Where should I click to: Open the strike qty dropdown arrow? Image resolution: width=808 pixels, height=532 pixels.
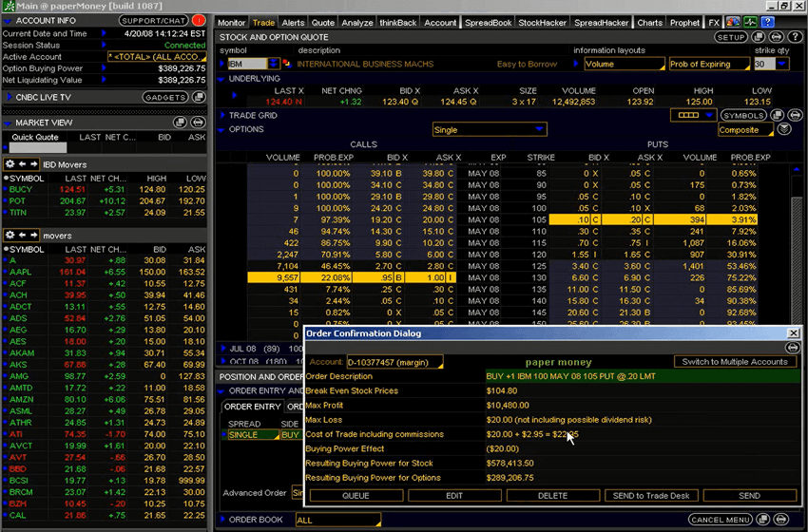[782, 64]
